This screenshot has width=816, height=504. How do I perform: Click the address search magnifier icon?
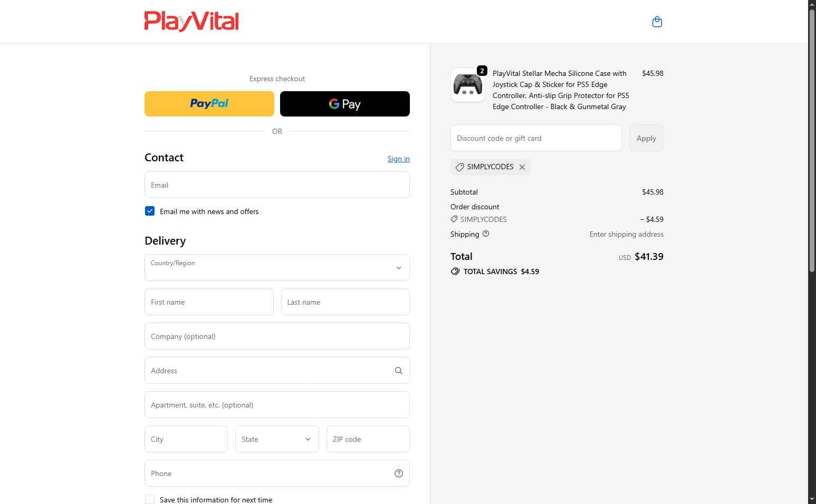tap(399, 371)
